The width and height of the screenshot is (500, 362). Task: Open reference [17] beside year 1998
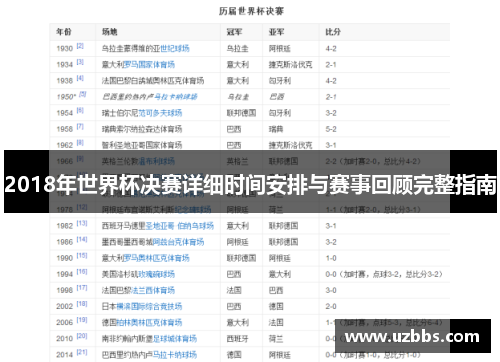[x=82, y=288]
